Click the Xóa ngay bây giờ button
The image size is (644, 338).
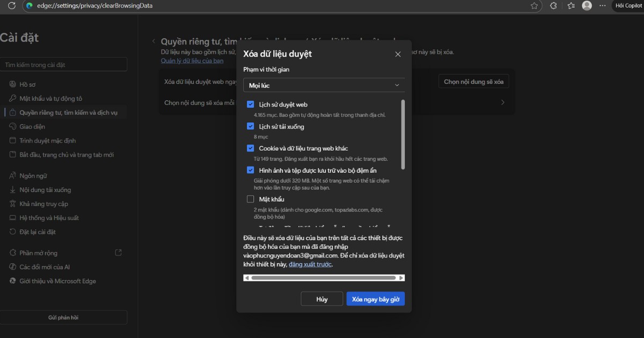coord(375,299)
